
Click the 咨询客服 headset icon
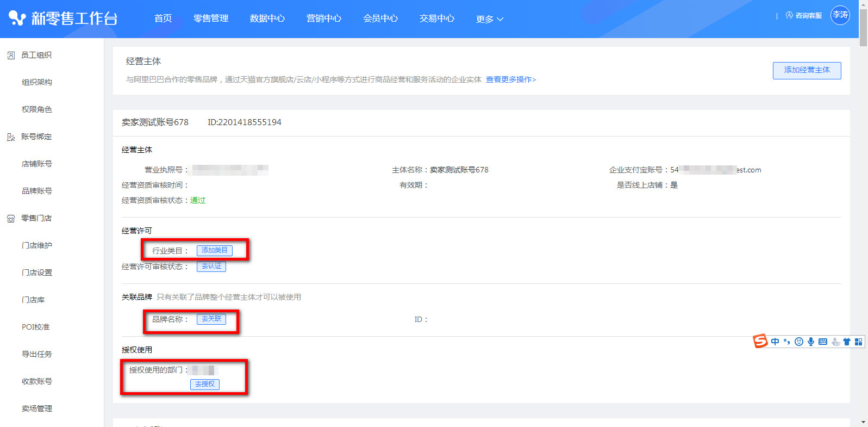tap(789, 16)
